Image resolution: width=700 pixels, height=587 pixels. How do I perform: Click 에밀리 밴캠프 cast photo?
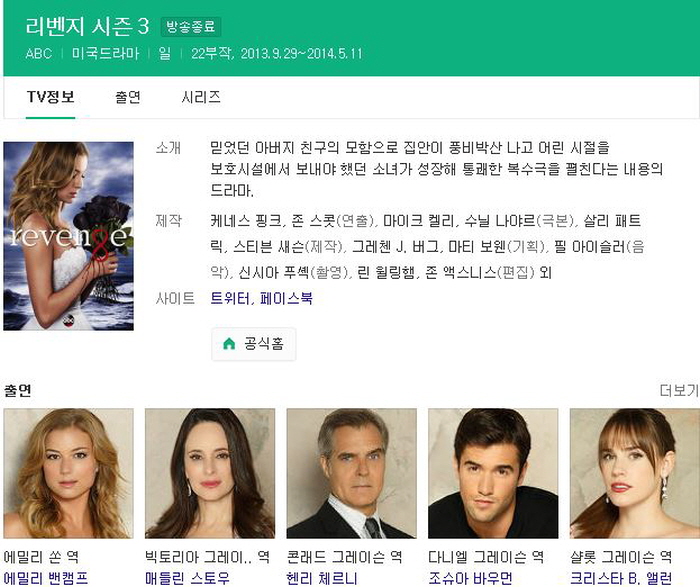click(x=68, y=473)
